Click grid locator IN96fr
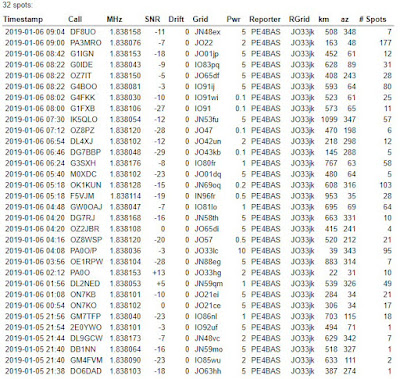This screenshot has width=400, height=379. [205, 196]
